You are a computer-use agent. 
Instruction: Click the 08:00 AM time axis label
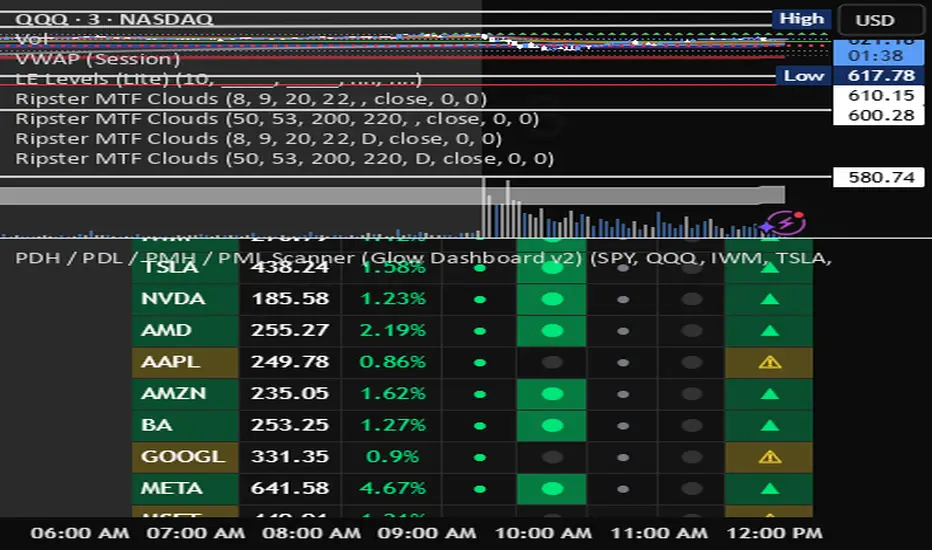(311, 533)
